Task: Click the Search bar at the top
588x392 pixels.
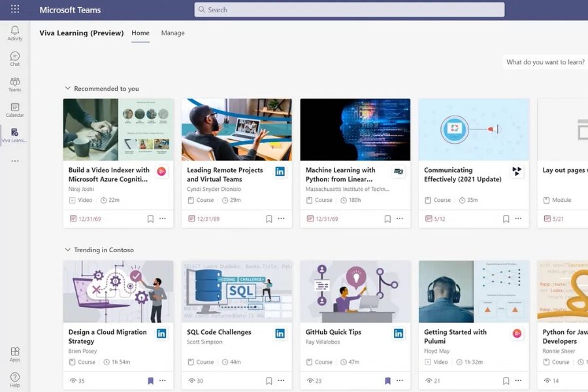Action: (350, 9)
